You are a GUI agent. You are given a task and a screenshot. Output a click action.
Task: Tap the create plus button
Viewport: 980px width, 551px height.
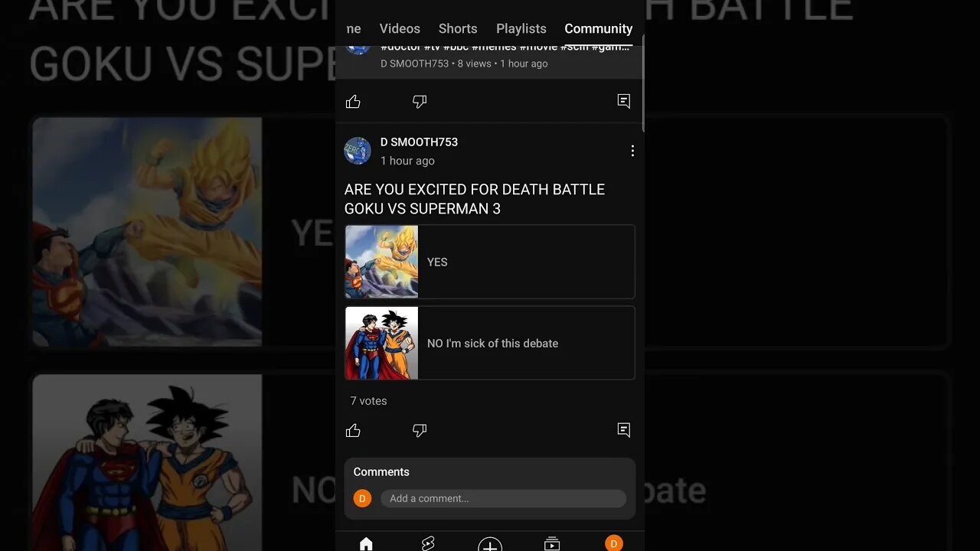[490, 545]
